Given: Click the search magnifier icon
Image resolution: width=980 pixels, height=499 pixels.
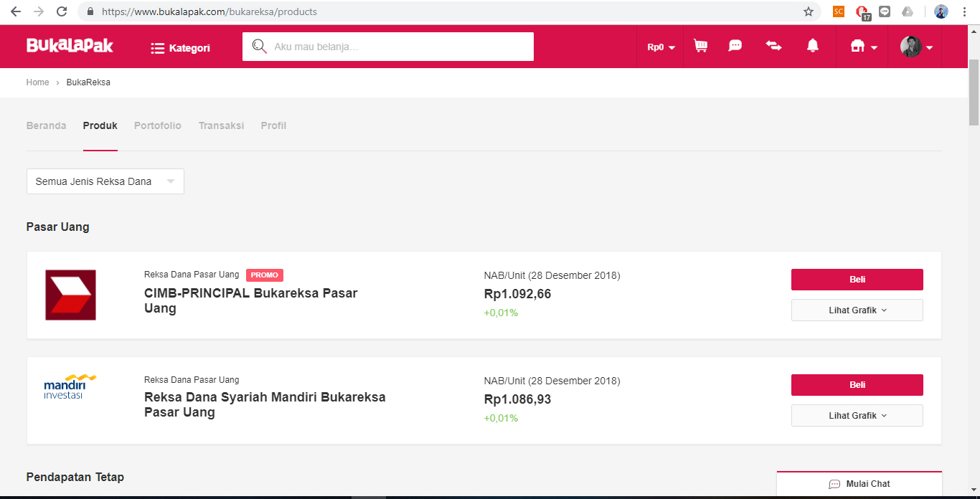Looking at the screenshot, I should 259,47.
